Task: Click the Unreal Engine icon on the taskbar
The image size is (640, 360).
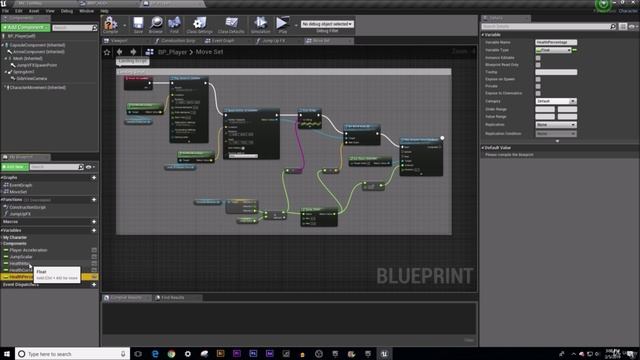Action: coord(384,354)
